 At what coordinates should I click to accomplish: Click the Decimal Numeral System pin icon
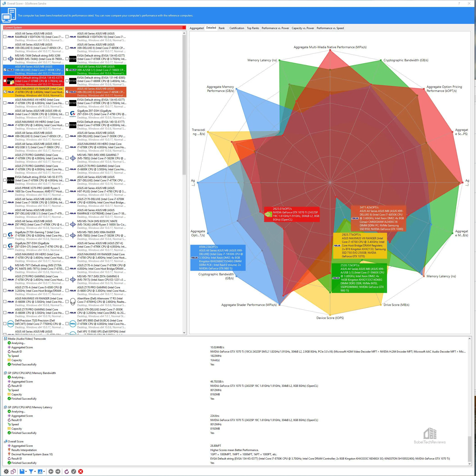click(x=9, y=454)
